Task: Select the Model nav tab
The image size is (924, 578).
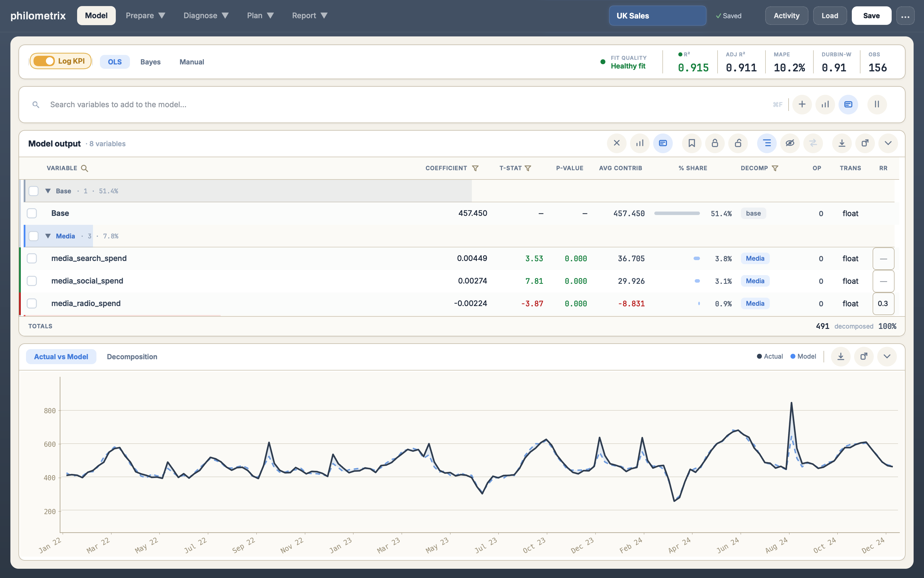Action: pyautogui.click(x=96, y=16)
